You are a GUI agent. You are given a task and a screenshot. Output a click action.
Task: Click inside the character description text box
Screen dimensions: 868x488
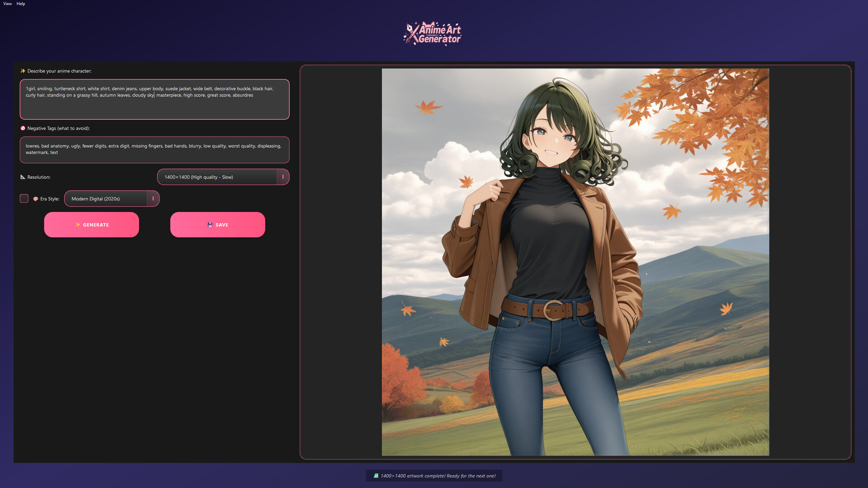[x=155, y=99]
